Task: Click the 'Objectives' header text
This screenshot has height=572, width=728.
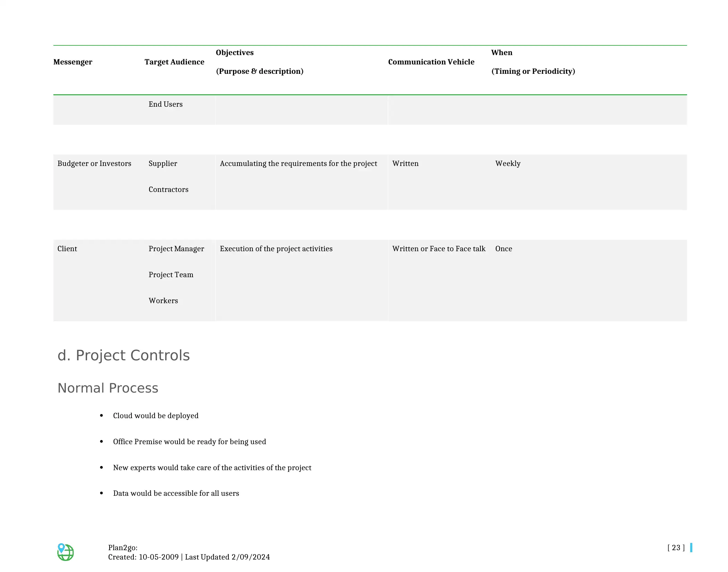Action: click(235, 53)
